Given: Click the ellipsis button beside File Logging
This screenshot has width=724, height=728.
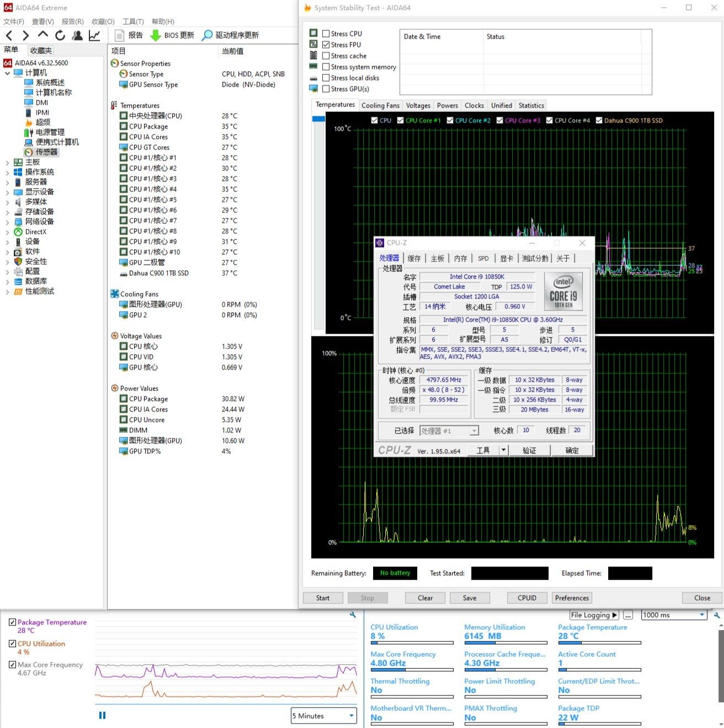Looking at the screenshot, I should [x=628, y=615].
